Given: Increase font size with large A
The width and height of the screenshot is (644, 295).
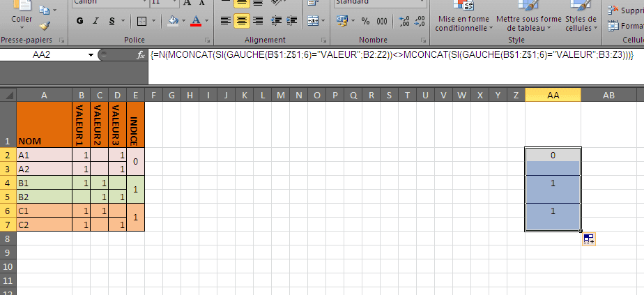Looking at the screenshot, I should tap(187, 3).
